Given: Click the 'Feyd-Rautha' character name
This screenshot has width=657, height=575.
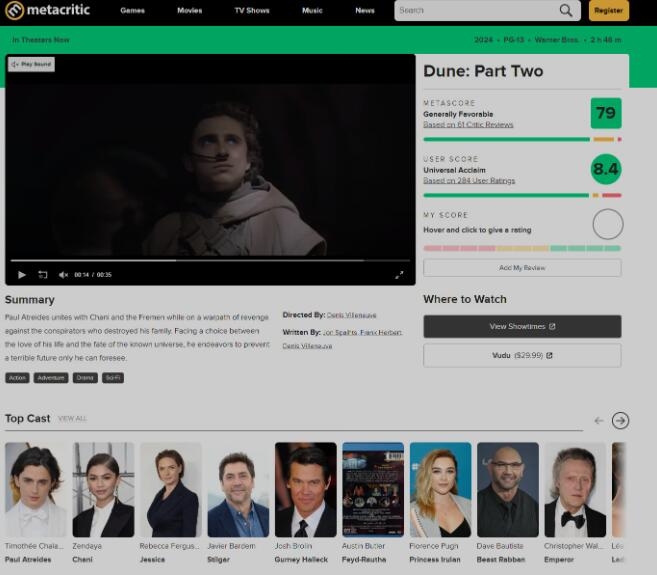Looking at the screenshot, I should tap(364, 559).
